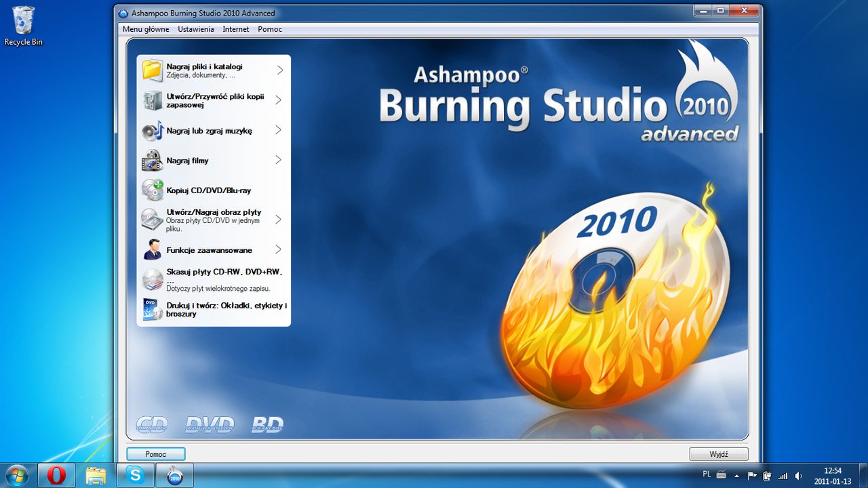The image size is (868, 488).
Task: Click the PL language indicator in the tray
Action: (x=707, y=474)
